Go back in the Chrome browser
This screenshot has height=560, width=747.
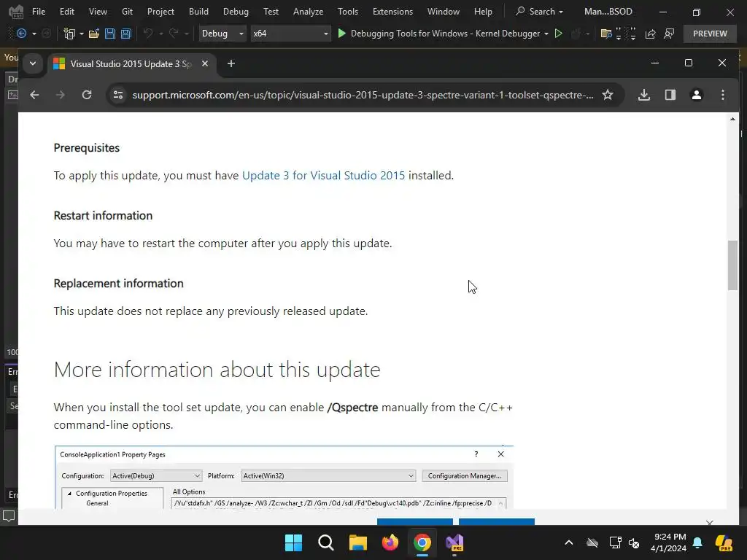tap(34, 95)
